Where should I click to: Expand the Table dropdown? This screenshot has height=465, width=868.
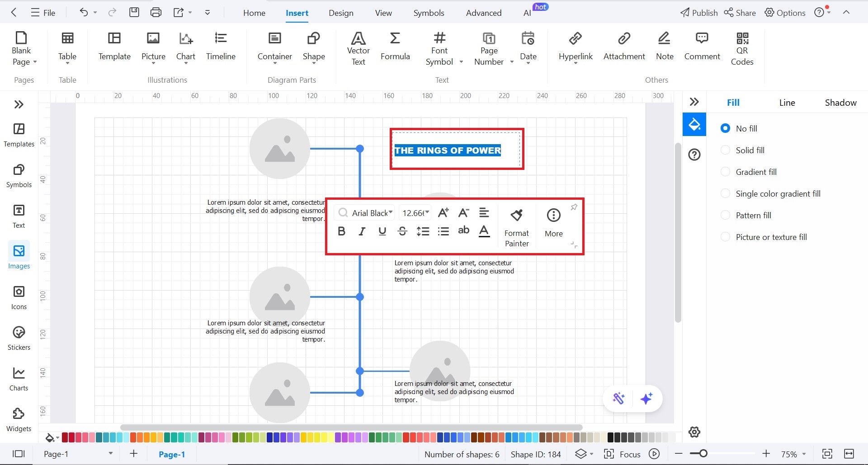pos(67,63)
